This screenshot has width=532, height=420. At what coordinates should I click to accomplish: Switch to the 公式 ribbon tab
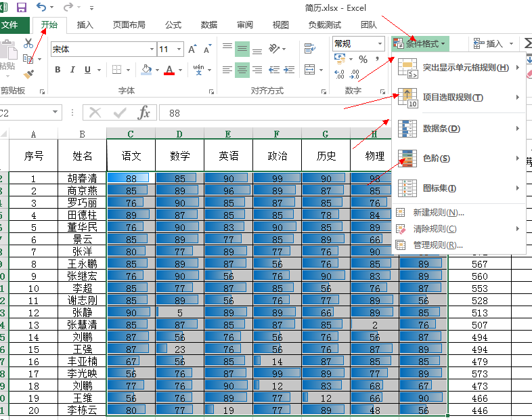(173, 25)
